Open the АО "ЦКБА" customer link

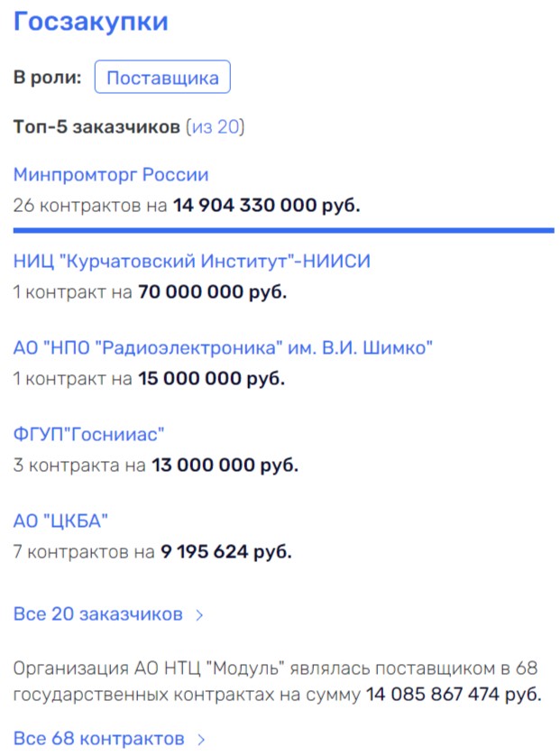pos(61,520)
